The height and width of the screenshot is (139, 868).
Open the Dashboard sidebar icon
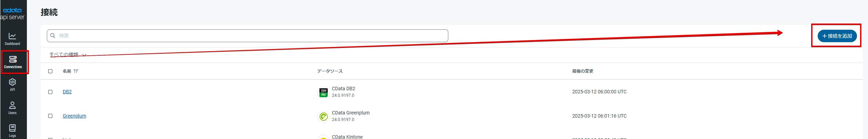tap(12, 36)
